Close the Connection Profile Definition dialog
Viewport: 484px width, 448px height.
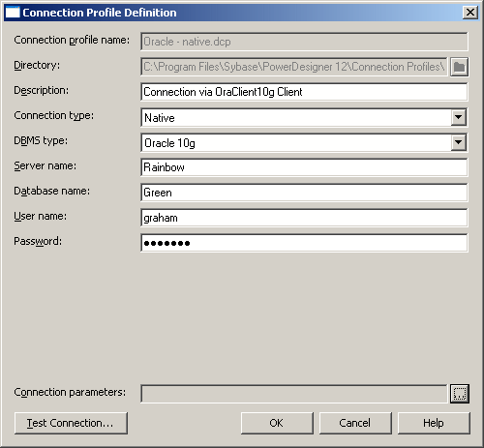[470, 13]
